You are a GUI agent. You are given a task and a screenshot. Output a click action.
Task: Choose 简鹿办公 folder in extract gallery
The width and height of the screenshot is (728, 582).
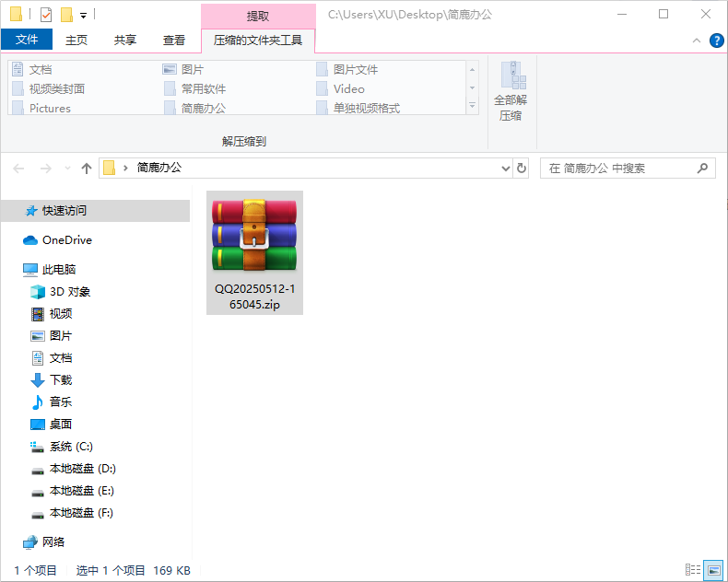(195, 108)
